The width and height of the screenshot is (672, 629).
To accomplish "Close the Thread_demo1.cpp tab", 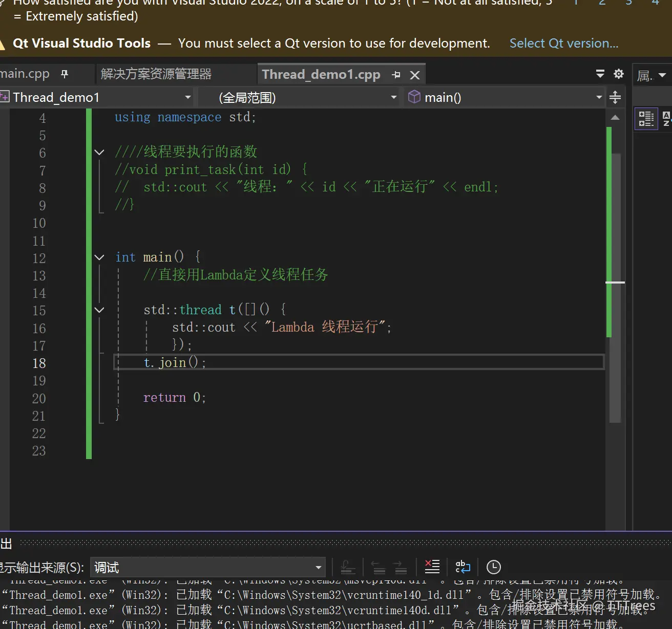I will tap(415, 75).
